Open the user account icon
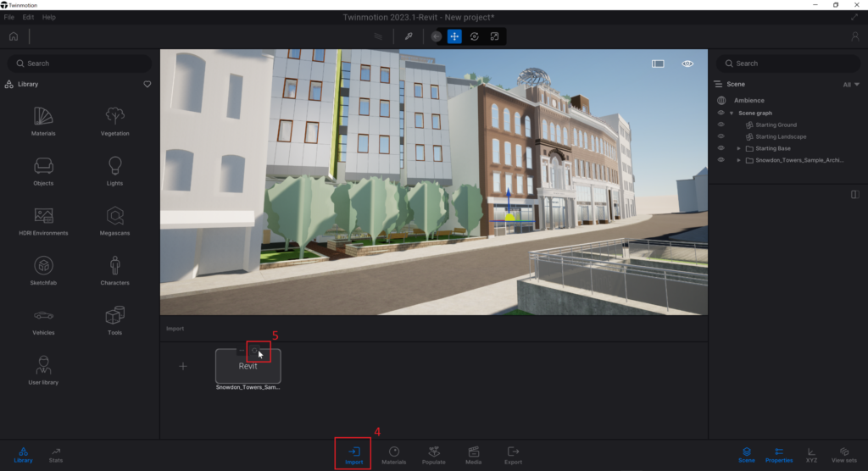The width and height of the screenshot is (868, 471). tap(854, 36)
